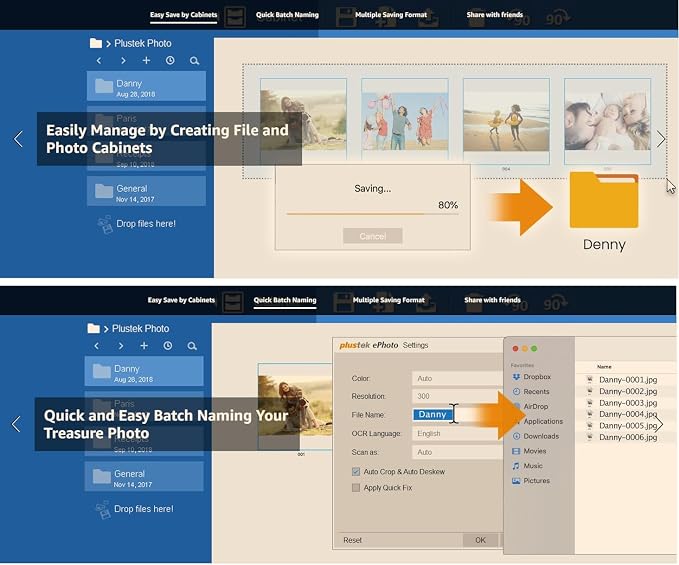This screenshot has height=565, width=679.
Task: Select Multiple Saving Format tab, lower screenshot
Action: [x=389, y=300]
